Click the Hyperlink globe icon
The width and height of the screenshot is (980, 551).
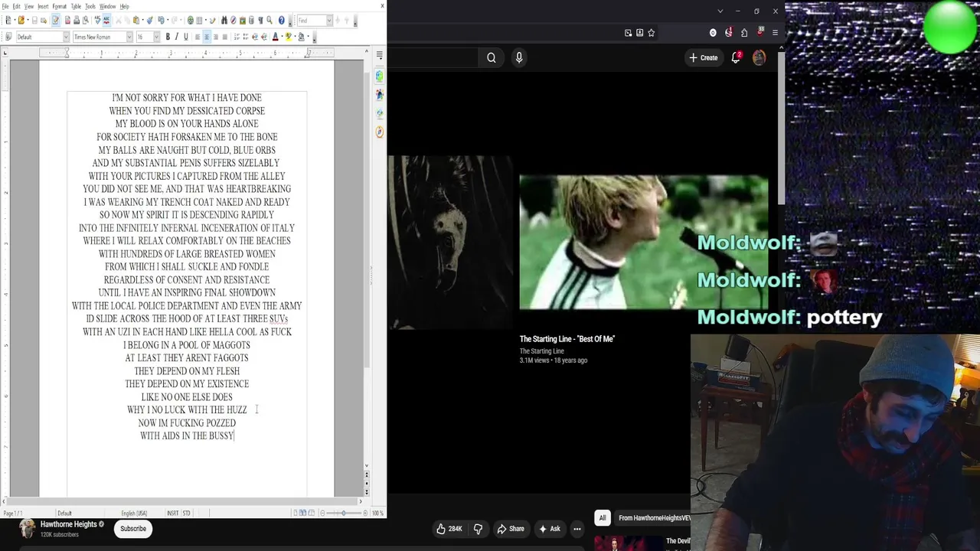[x=190, y=21]
